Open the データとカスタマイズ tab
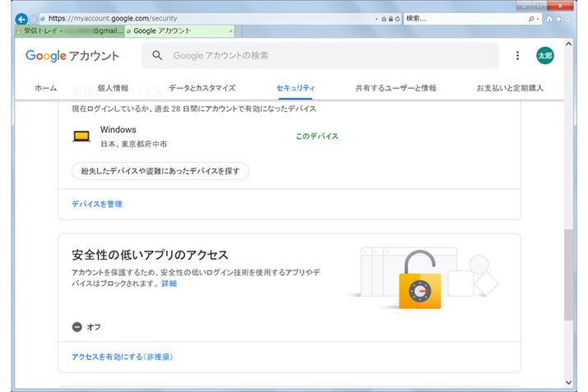The width and height of the screenshot is (588, 392). (x=202, y=88)
